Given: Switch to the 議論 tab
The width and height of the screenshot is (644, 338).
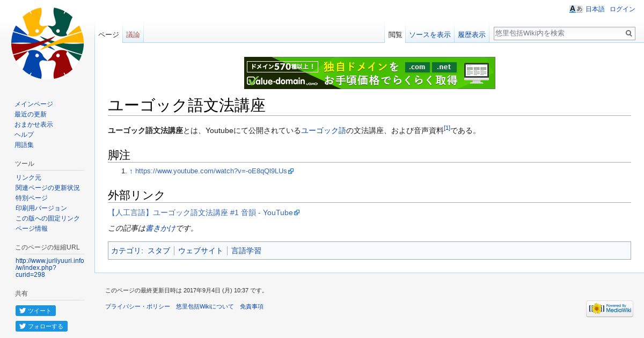Looking at the screenshot, I should pos(133,35).
